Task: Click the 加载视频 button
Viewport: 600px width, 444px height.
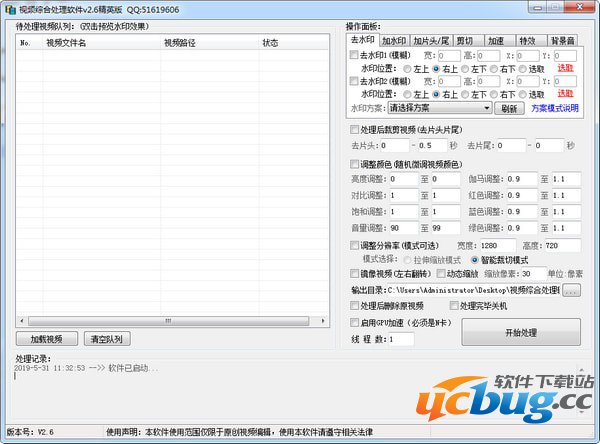Action: coord(47,339)
